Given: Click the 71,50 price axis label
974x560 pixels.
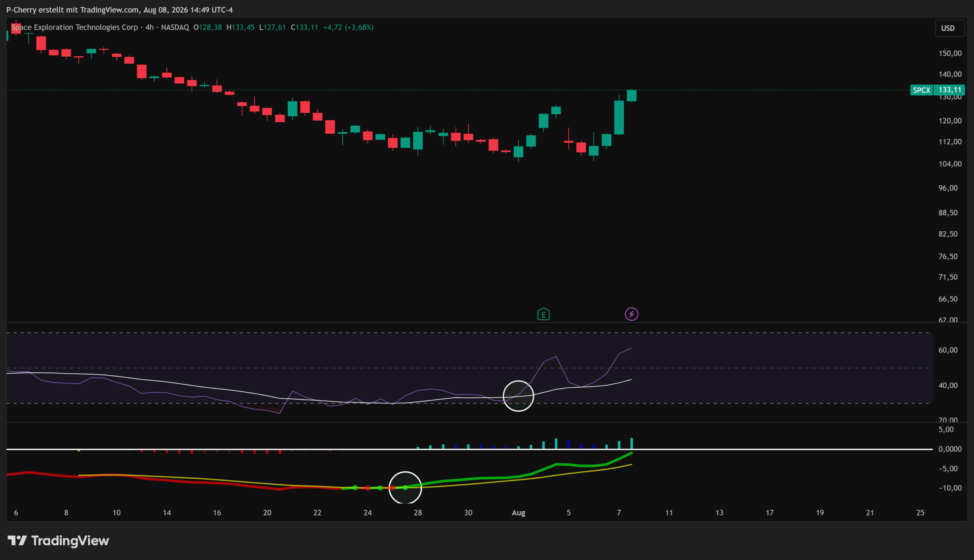Looking at the screenshot, I should tap(948, 277).
